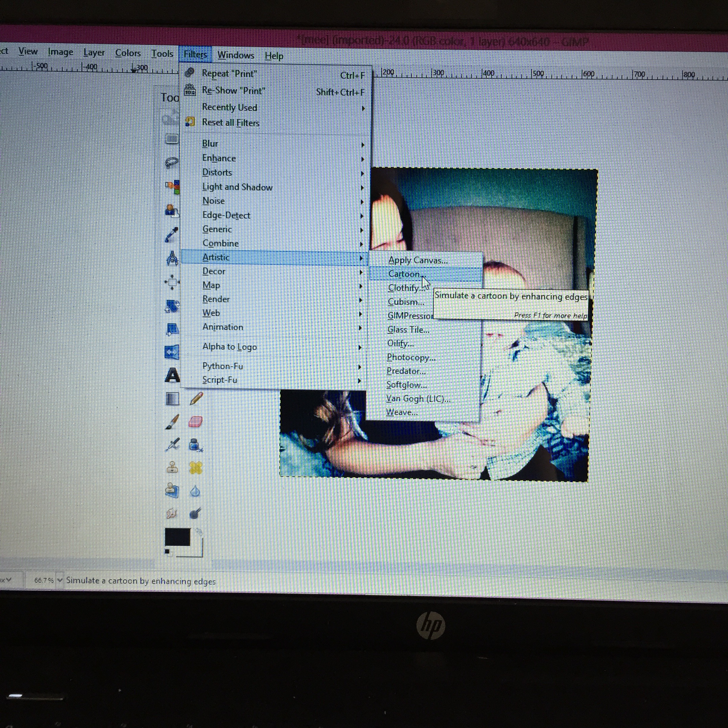Open the Windows menu

[x=236, y=55]
